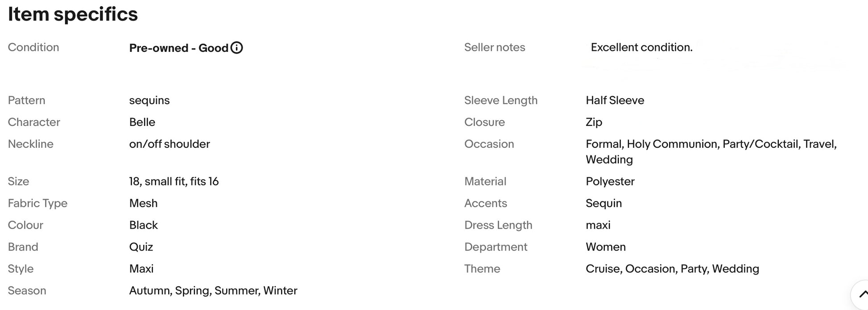Click the Cruise, Occasion, Party, Wedding theme
This screenshot has width=868, height=310.
click(x=672, y=269)
